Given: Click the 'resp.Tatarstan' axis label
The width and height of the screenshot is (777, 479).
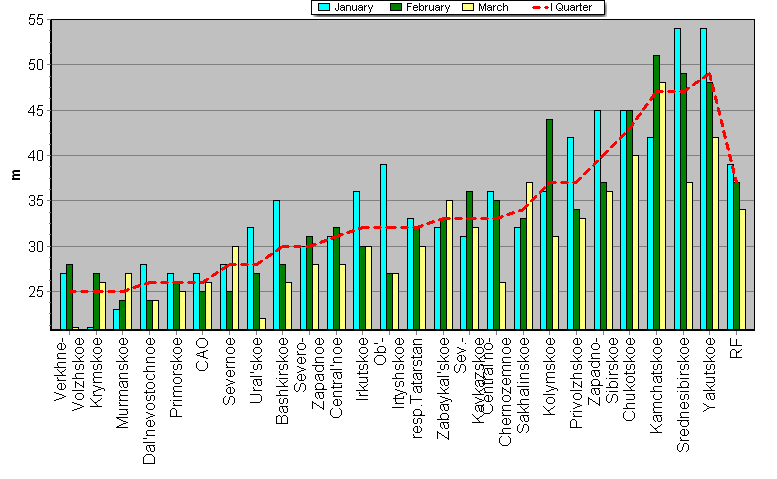Looking at the screenshot, I should tap(417, 388).
